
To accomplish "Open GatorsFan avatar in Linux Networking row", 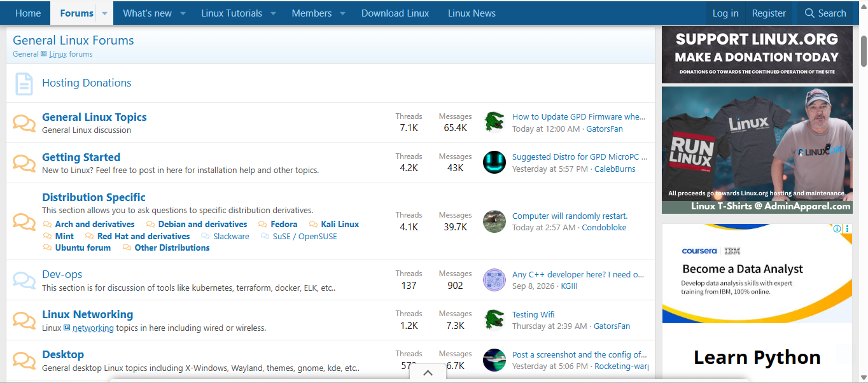I will [494, 319].
